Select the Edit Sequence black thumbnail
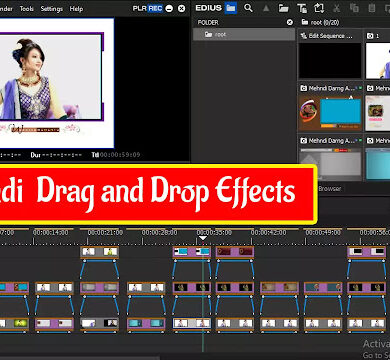This screenshot has height=360, width=390. coord(330,61)
